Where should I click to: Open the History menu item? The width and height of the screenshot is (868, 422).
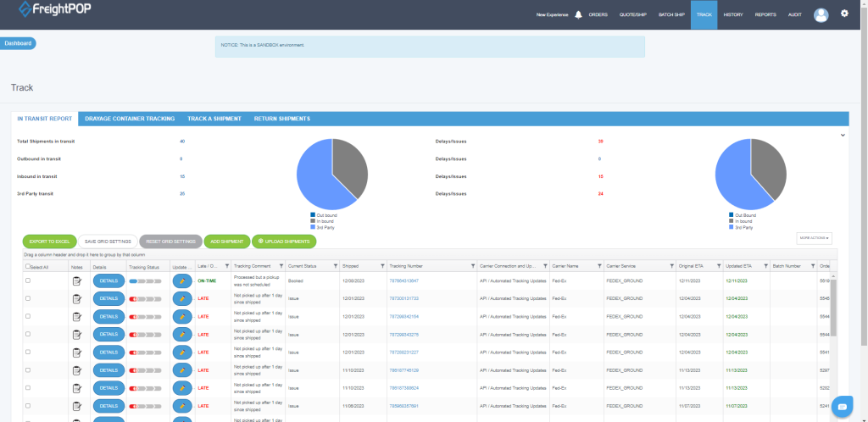pyautogui.click(x=733, y=15)
